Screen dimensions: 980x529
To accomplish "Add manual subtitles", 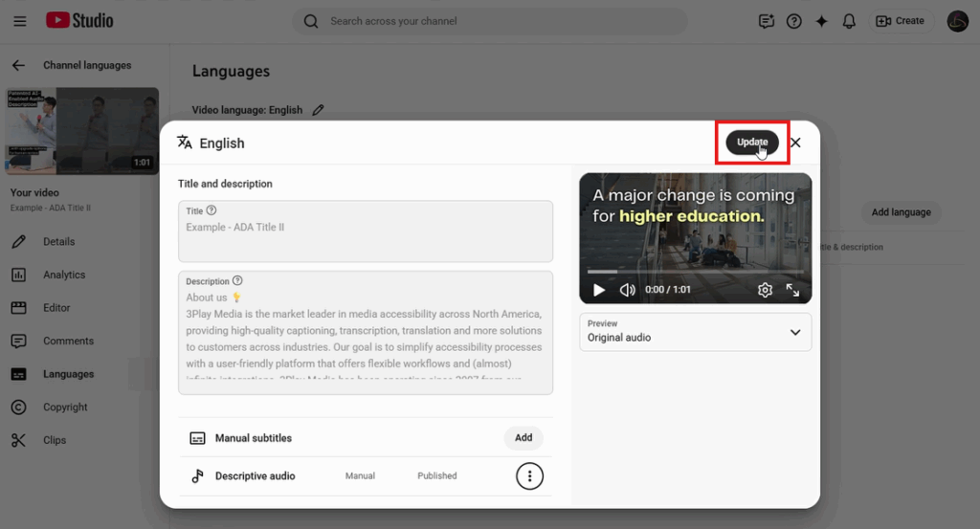I will click(523, 438).
